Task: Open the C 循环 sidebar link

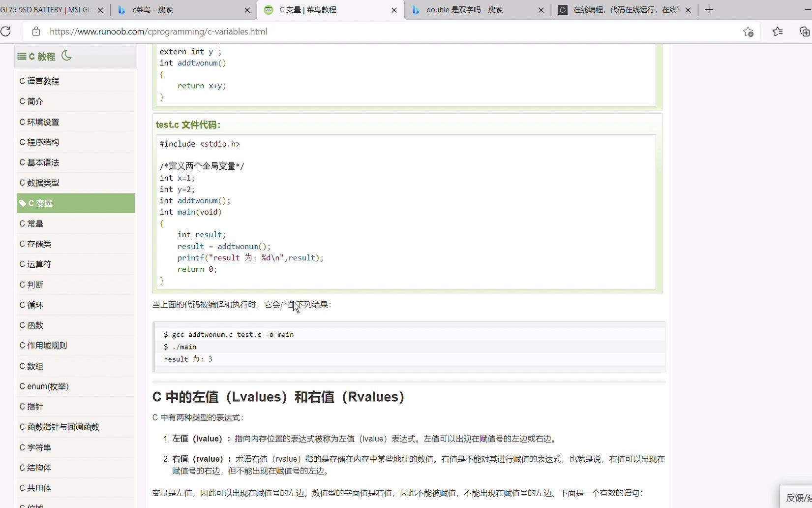Action: point(76,305)
